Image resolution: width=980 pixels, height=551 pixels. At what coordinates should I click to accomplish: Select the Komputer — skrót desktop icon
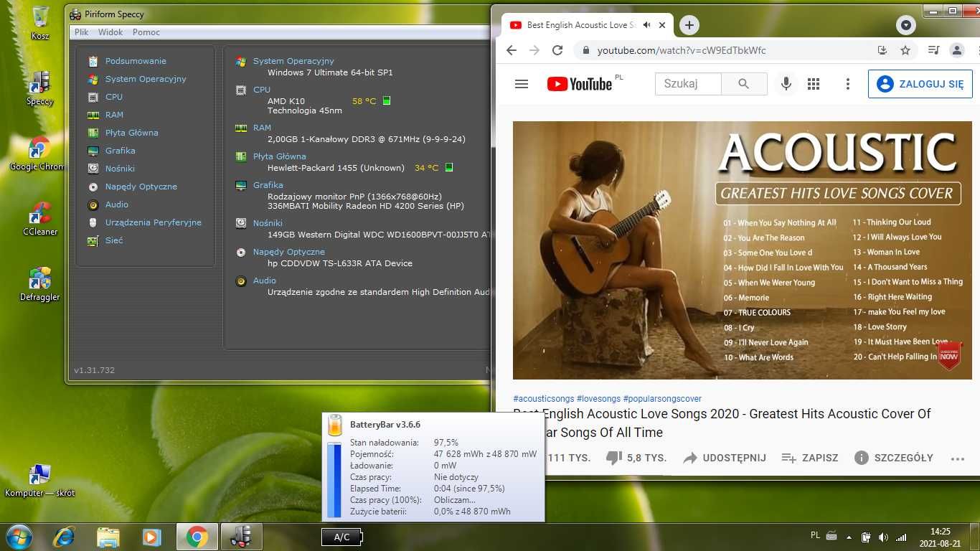point(39,481)
